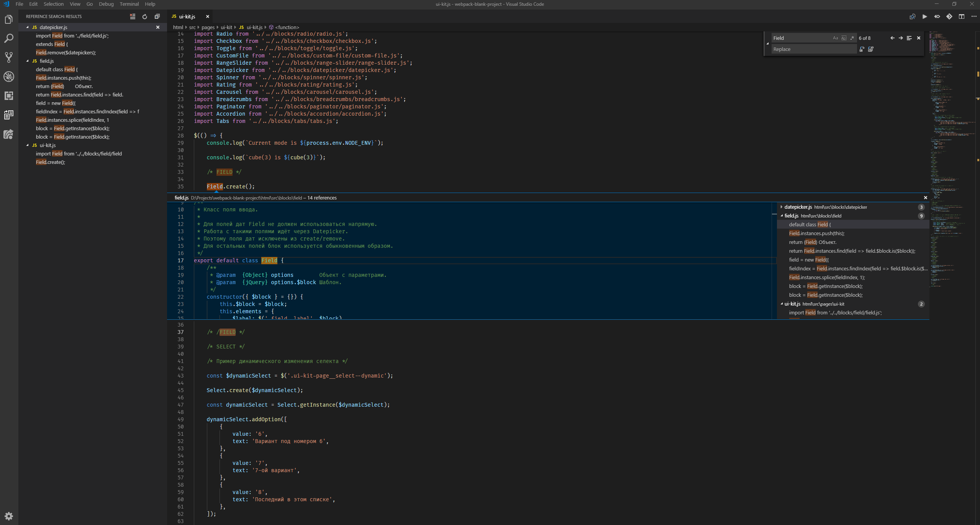The height and width of the screenshot is (525, 980).
Task: Refresh the reference search results
Action: (x=144, y=16)
